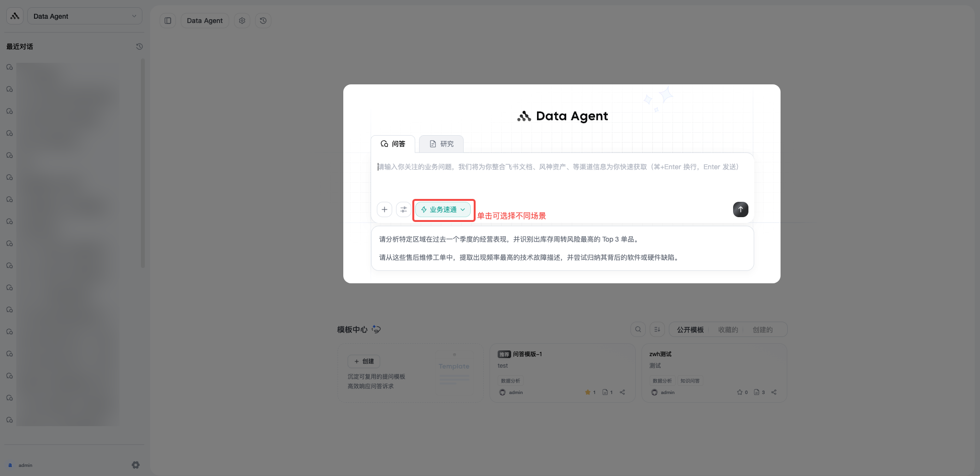Click the icon next to 模板中心 title
Screen dimensions: 980x476
376,329
